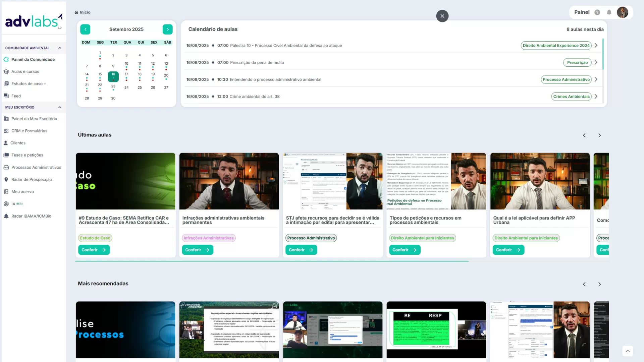Image resolution: width=644 pixels, height=362 pixels.
Task: Open Radar IBAMA/ICMBio sidebar icon
Action: pyautogui.click(x=6, y=216)
